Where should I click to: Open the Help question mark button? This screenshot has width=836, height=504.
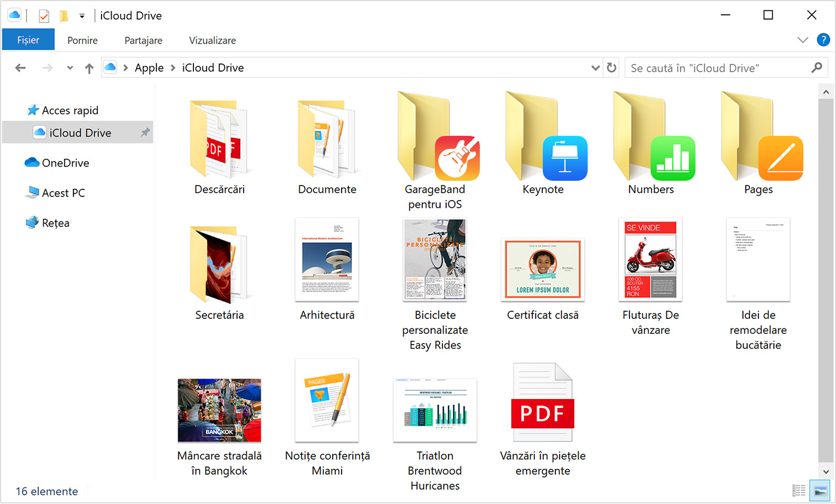pyautogui.click(x=823, y=40)
